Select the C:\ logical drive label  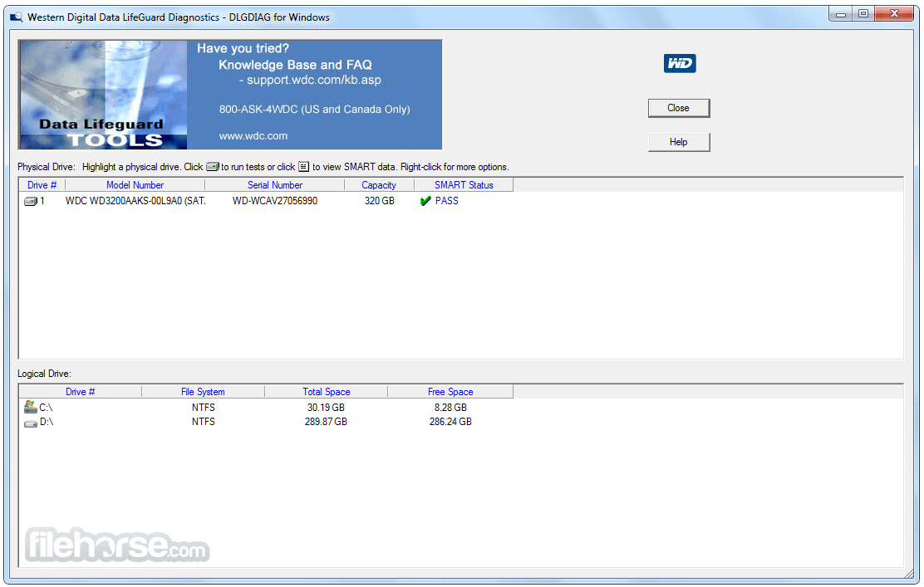(46, 408)
